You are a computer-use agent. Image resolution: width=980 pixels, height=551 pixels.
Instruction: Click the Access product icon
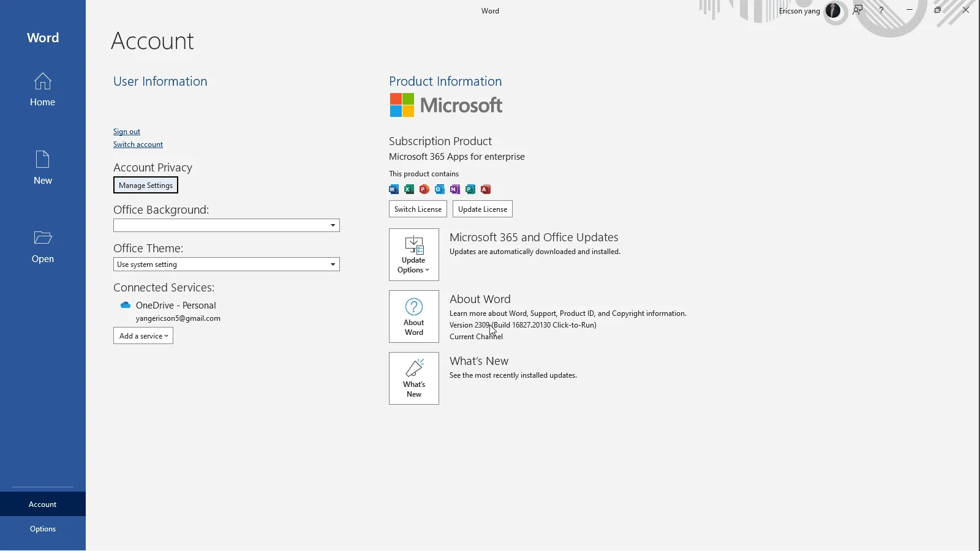coord(486,189)
